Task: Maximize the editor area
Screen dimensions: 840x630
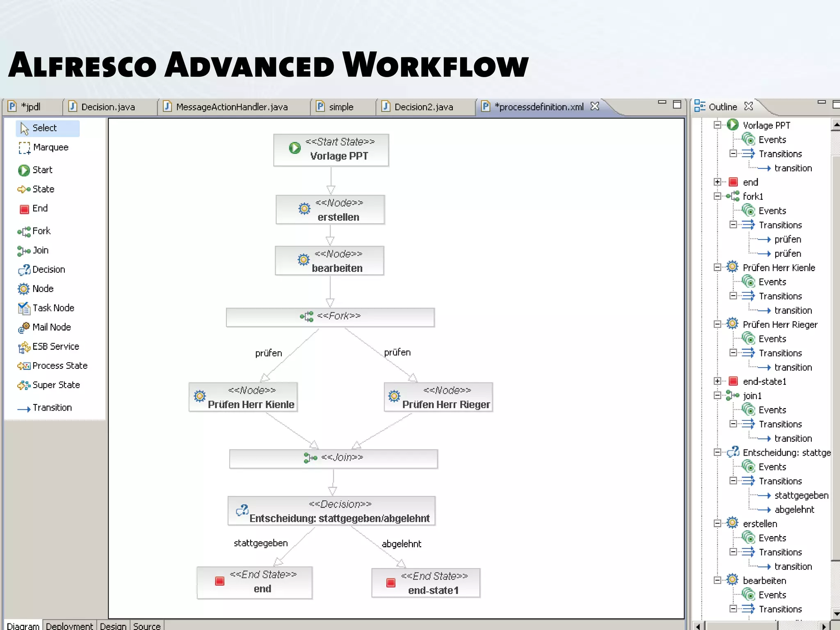Action: [677, 105]
